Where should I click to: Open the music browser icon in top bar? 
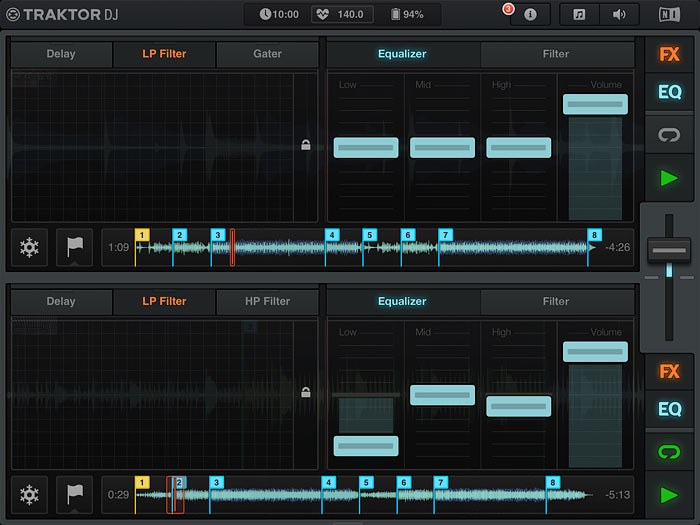[579, 15]
